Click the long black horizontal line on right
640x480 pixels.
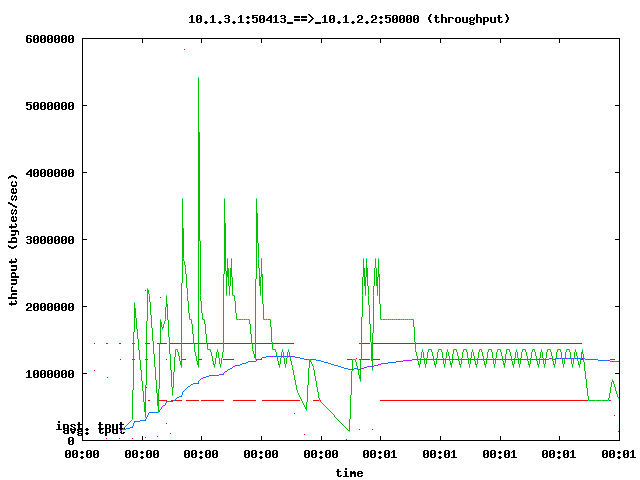pos(470,343)
